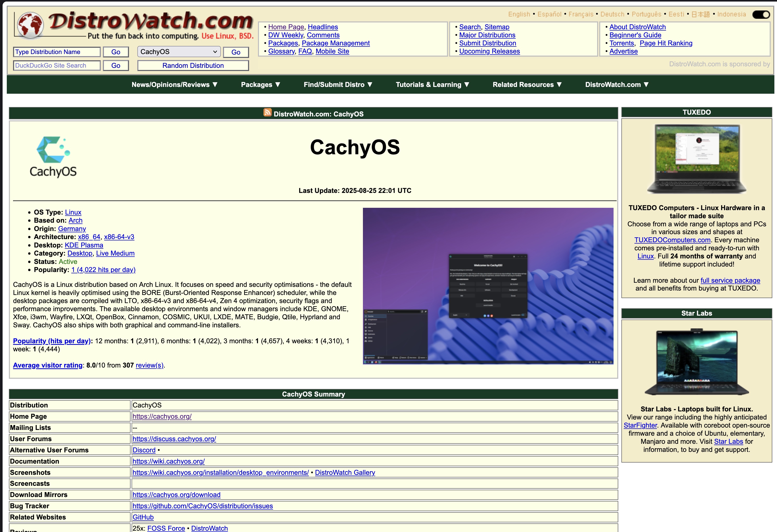Click the CachyOS logo image
This screenshot has width=777, height=532.
(x=53, y=157)
